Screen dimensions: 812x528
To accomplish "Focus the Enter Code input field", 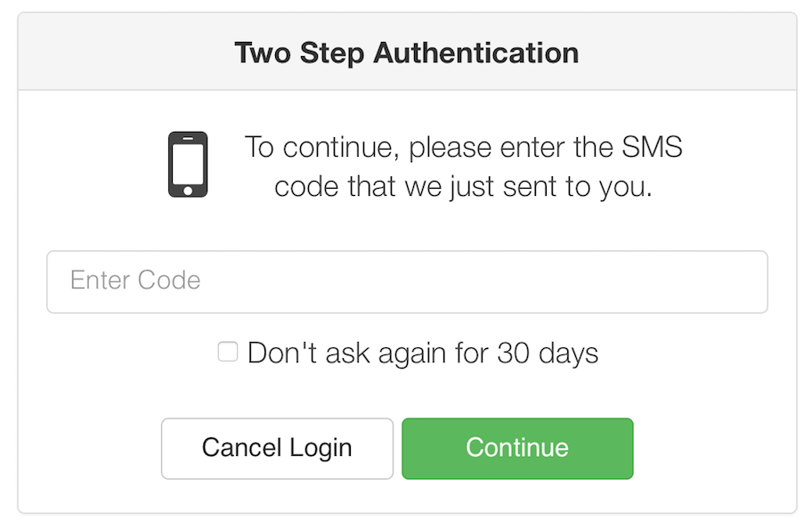I will pyautogui.click(x=407, y=281).
